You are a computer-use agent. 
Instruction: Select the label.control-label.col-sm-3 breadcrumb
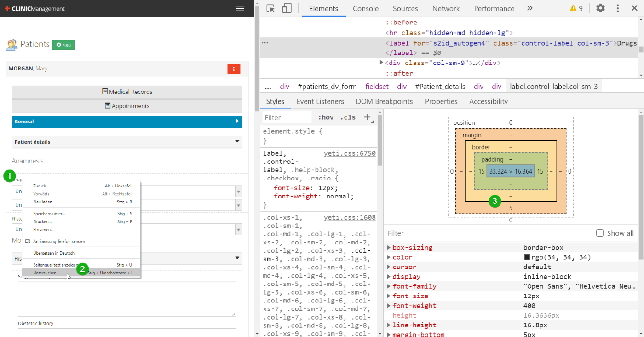pos(553,87)
